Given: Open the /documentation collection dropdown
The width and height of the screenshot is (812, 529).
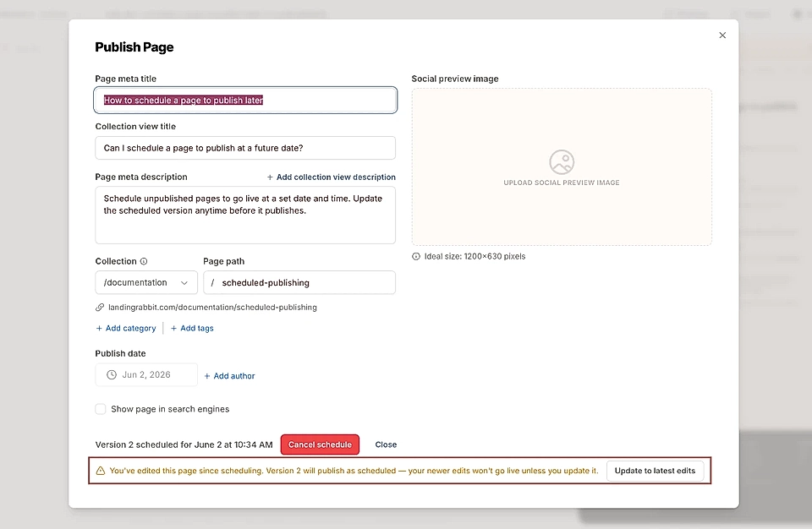Looking at the screenshot, I should click(146, 282).
